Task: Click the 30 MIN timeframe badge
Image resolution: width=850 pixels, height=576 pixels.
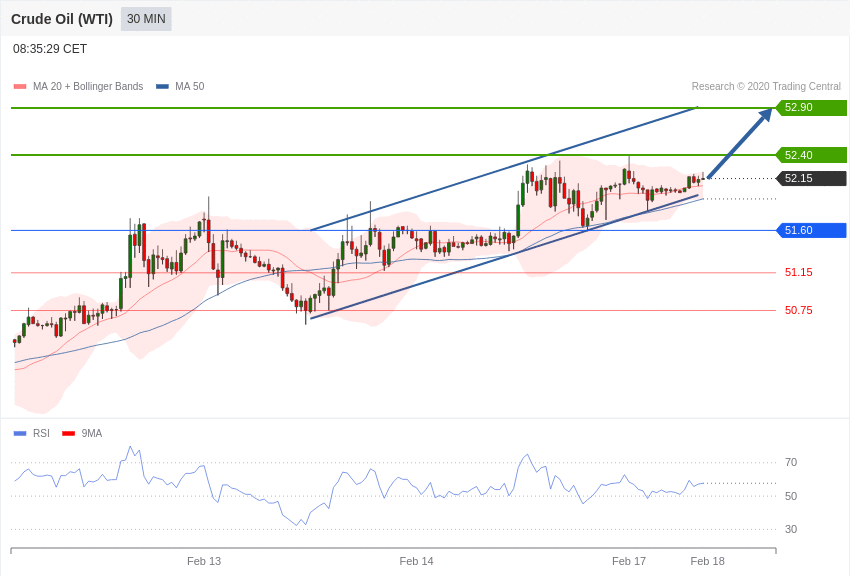Action: 146,19
